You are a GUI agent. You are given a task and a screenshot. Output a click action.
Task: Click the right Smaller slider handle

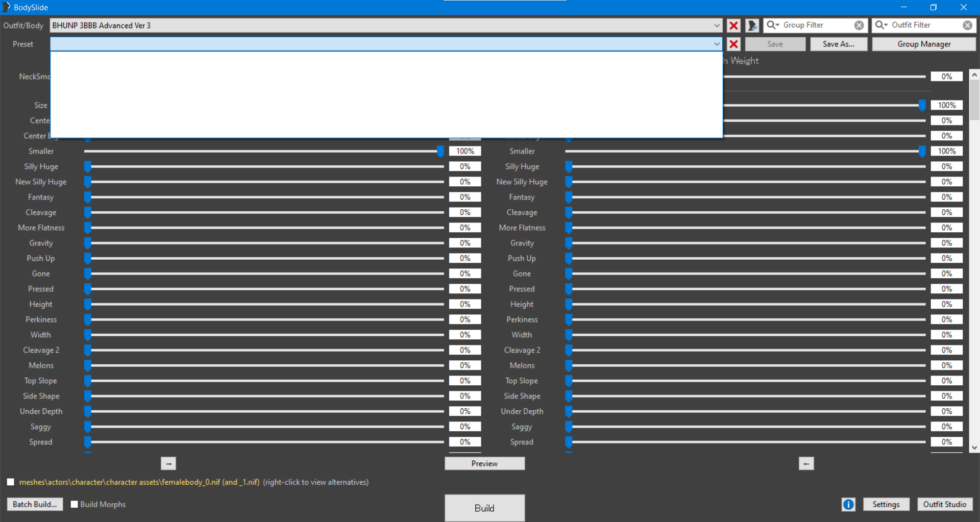pyautogui.click(x=922, y=151)
